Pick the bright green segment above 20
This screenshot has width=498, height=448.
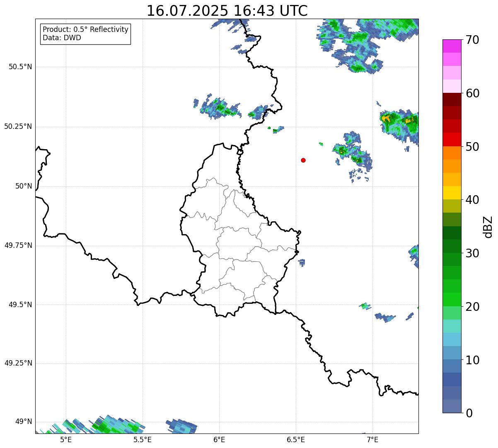[x=452, y=300]
